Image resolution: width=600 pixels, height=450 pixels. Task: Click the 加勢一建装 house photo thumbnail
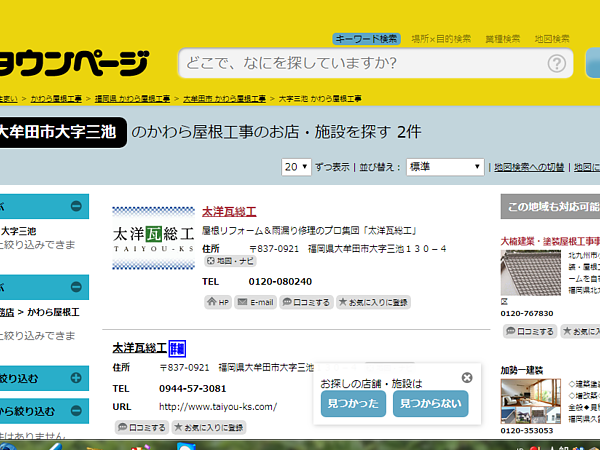click(x=531, y=401)
